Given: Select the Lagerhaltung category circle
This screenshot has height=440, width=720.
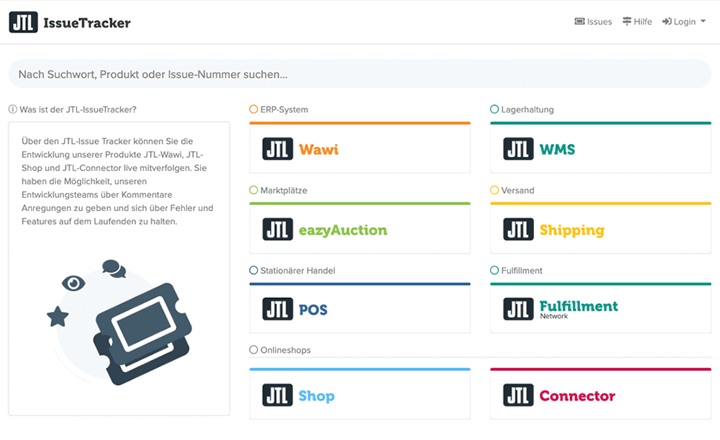Looking at the screenshot, I should click(494, 109).
